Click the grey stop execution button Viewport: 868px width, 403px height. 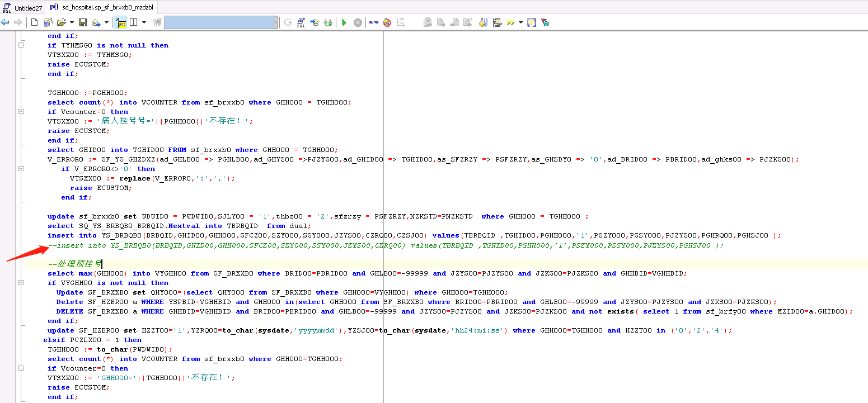point(358,22)
